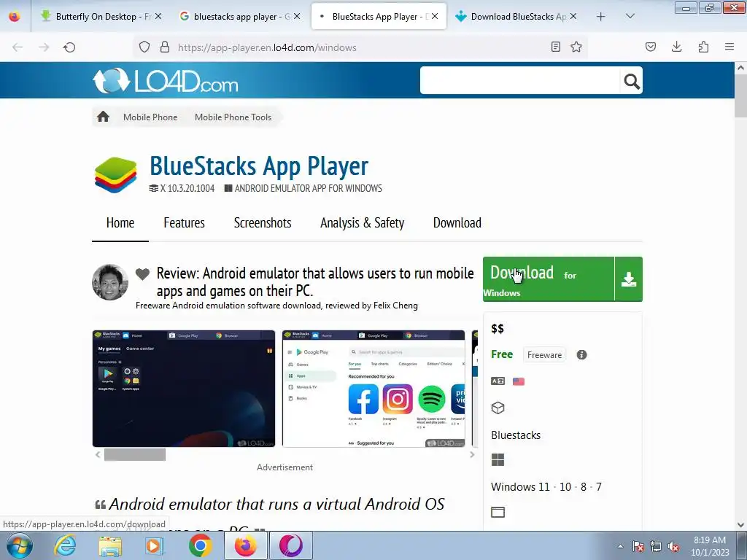The image size is (747, 560).
Task: Click the heart favorite icon
Action: tap(142, 274)
